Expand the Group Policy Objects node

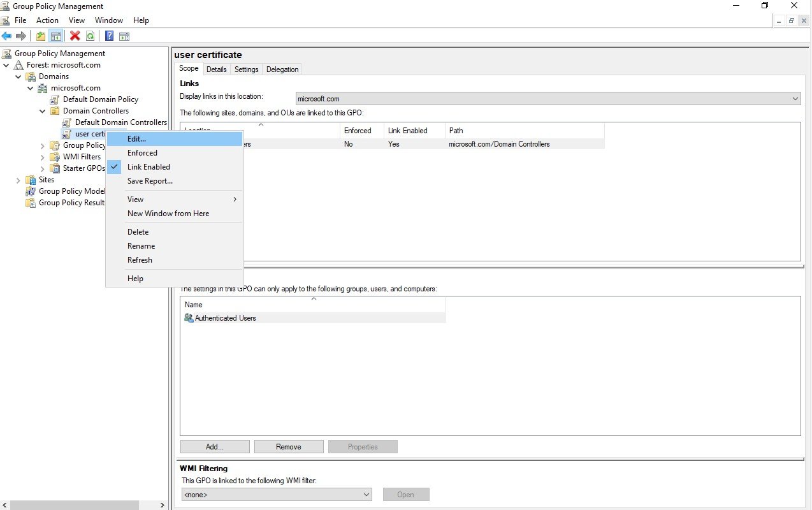pyautogui.click(x=43, y=145)
